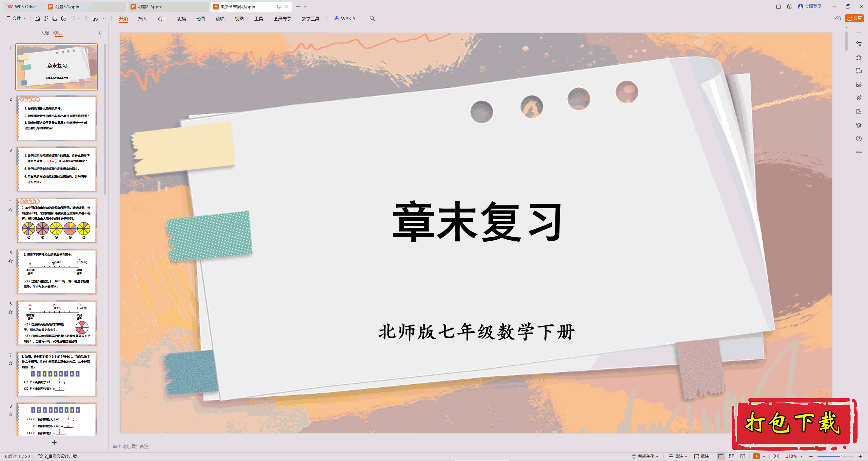Collapse the slide thumbnail panel
The width and height of the screenshot is (868, 461).
100,33
